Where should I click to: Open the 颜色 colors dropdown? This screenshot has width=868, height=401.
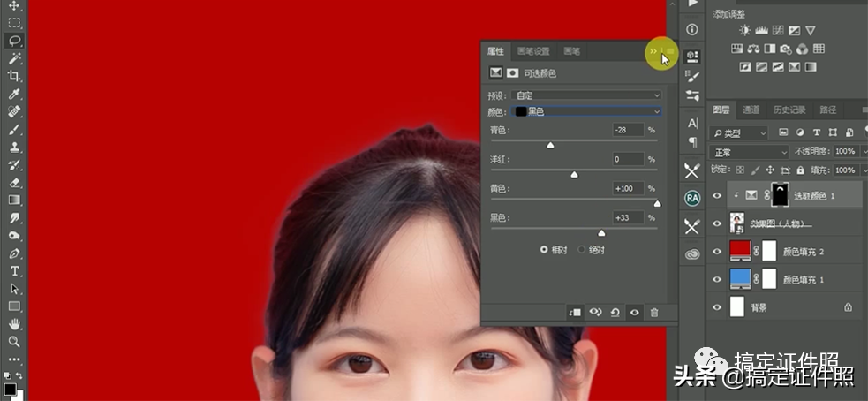[586, 111]
